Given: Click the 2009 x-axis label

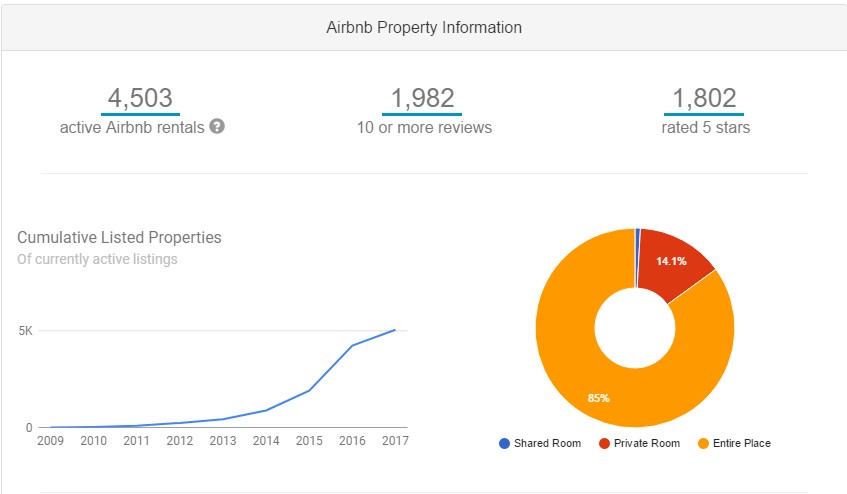Looking at the screenshot, I should pyautogui.click(x=50, y=441).
